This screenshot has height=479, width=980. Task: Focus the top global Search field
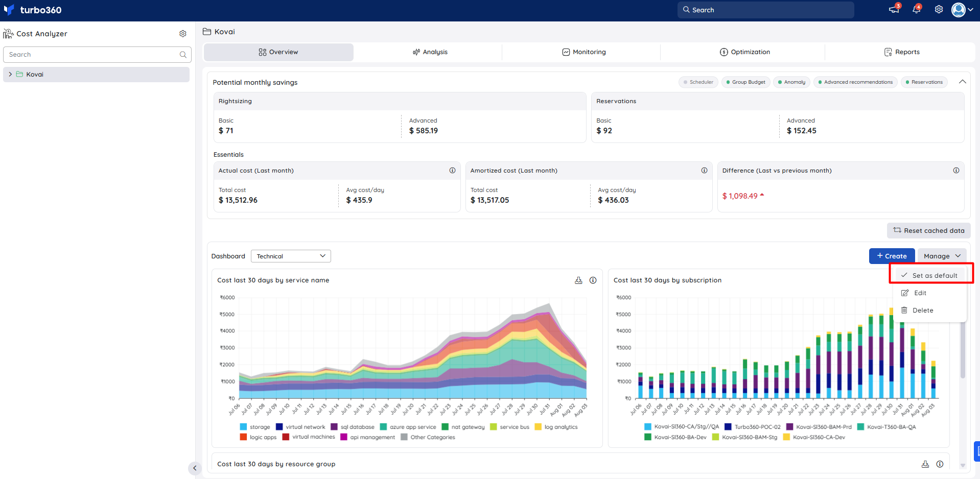[765, 10]
